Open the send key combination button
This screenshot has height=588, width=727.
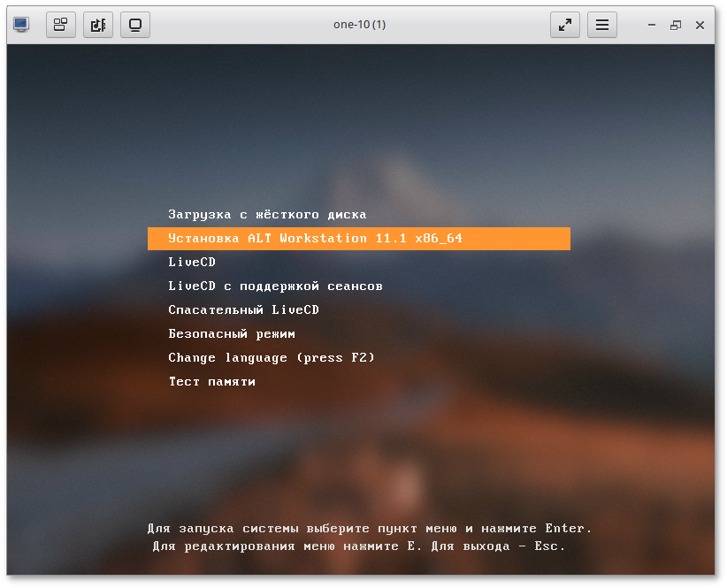point(61,25)
